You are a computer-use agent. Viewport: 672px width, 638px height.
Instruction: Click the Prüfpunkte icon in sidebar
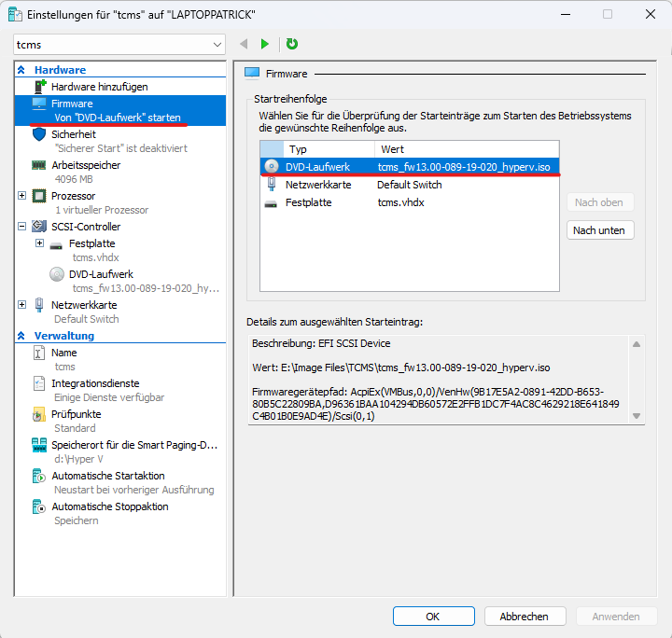coord(39,414)
